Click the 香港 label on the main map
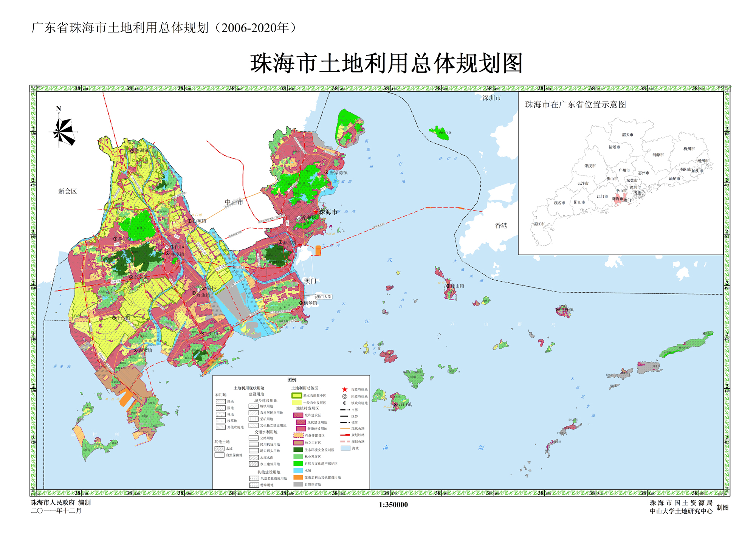This screenshot has height=535, width=756. (x=501, y=226)
